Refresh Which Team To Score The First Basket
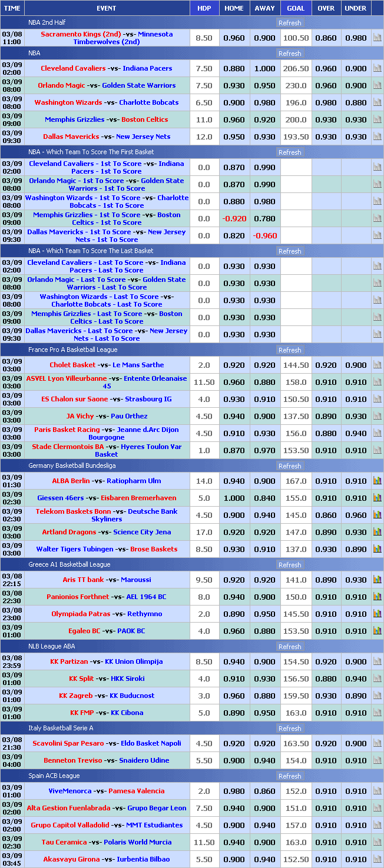The image size is (384, 868). coord(290,152)
